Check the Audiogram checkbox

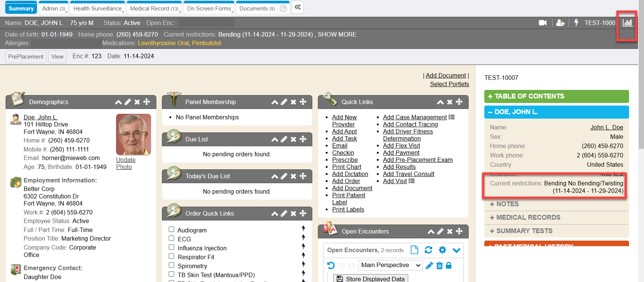[x=172, y=229]
